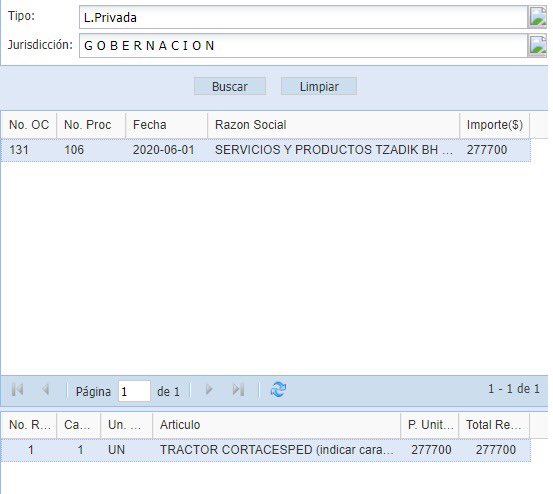Image resolution: width=553 pixels, height=494 pixels.
Task: Open the Tipo combo trigger icon
Action: [x=537, y=17]
